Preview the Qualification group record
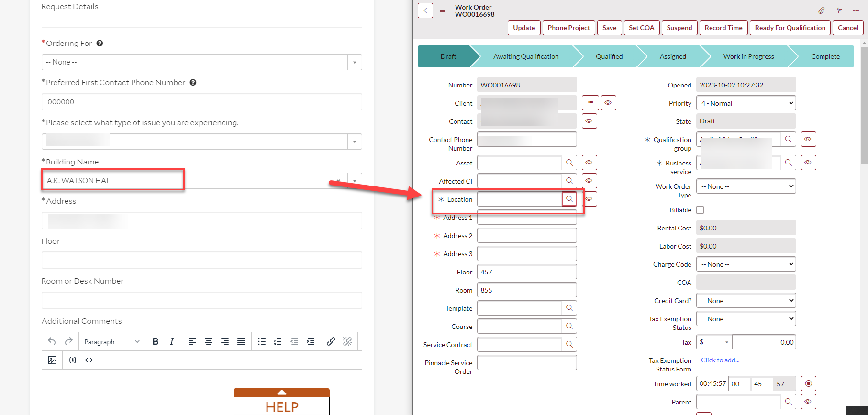Screen dimensions: 868x415 tap(808, 139)
